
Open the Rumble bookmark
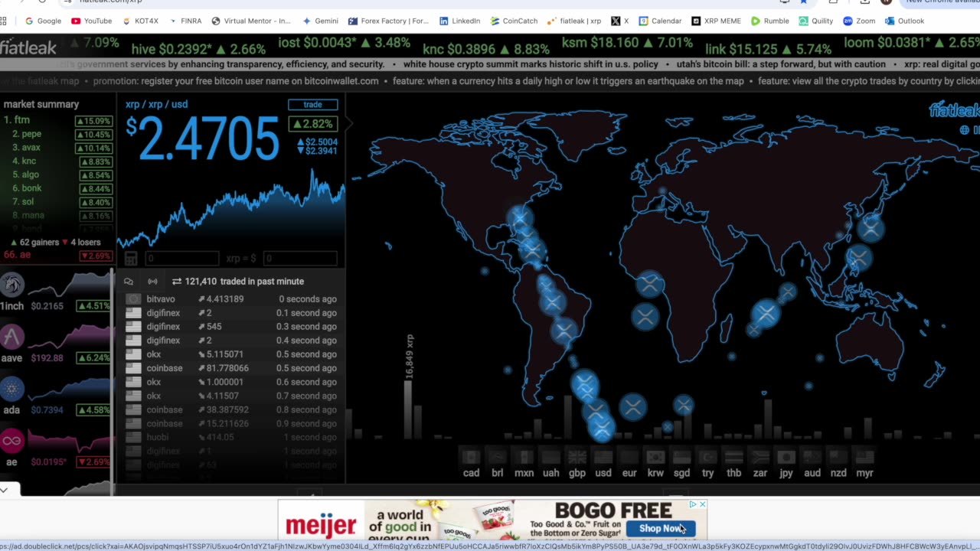(769, 21)
